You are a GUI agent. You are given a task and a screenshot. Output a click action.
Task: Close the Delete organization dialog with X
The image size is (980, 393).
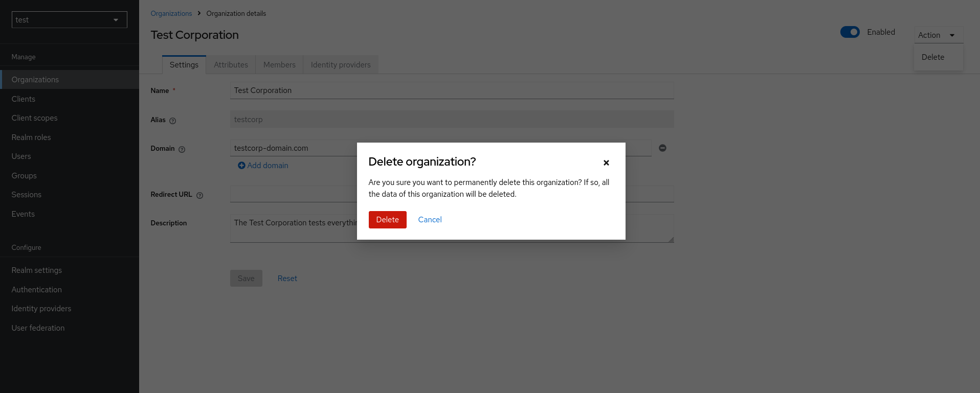click(606, 163)
